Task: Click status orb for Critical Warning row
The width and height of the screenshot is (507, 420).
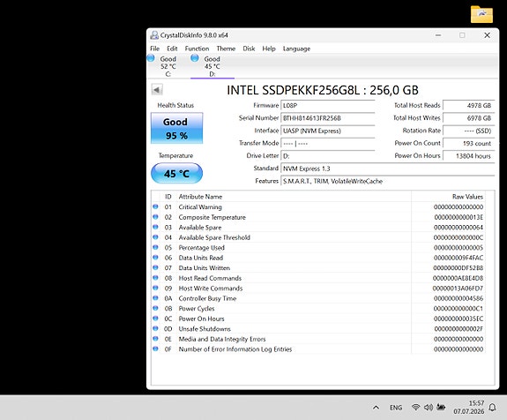Action: (155, 206)
